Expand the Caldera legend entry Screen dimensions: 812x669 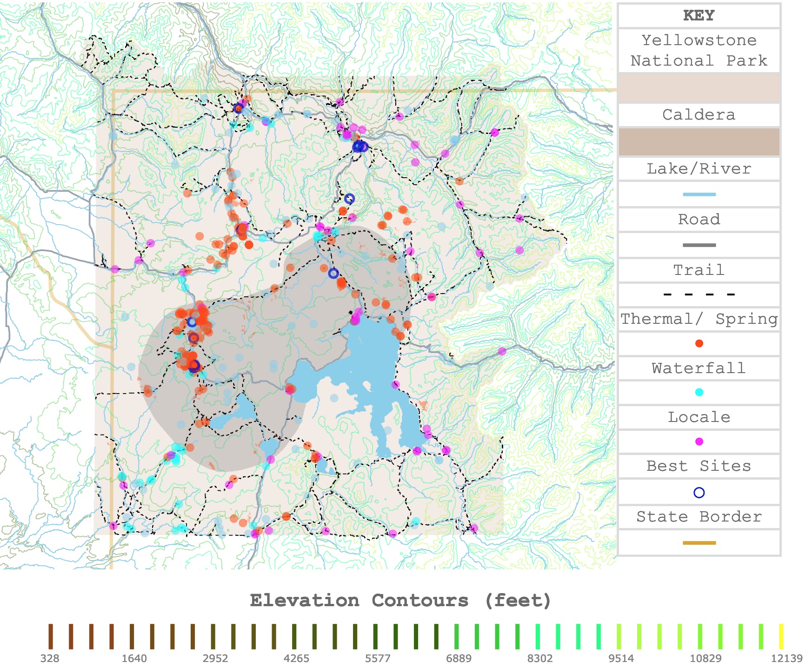click(x=699, y=115)
